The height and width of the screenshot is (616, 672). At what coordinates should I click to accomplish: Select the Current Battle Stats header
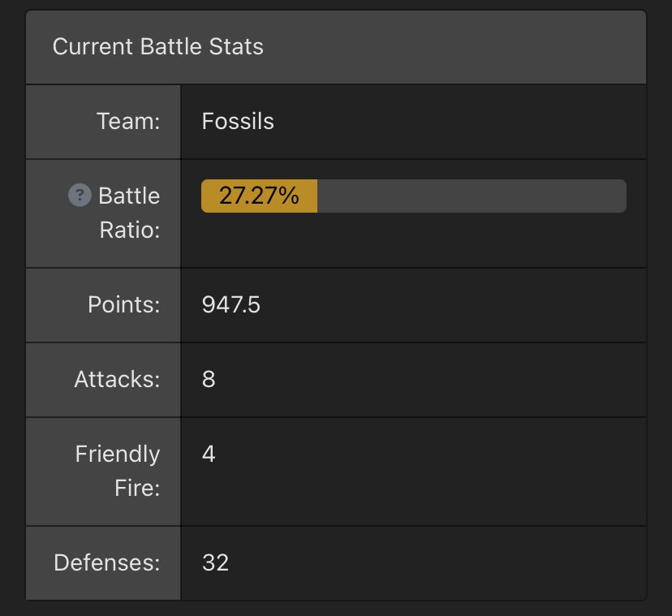pyautogui.click(x=336, y=47)
